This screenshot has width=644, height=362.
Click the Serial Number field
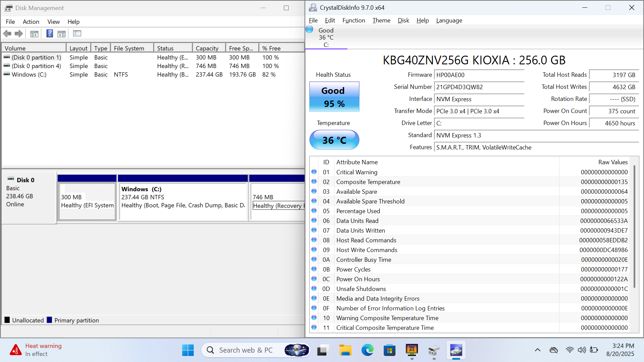(479, 87)
